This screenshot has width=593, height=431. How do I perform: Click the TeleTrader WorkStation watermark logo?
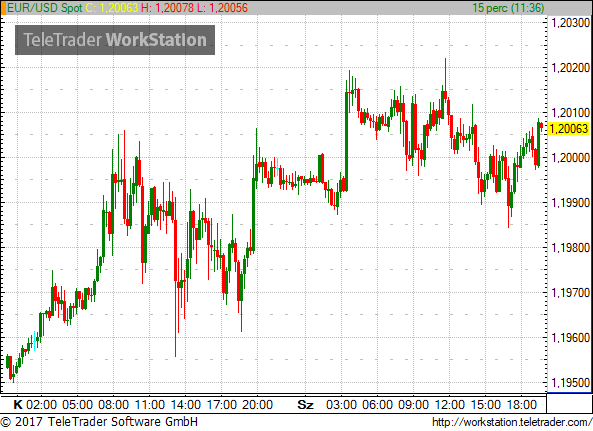115,40
